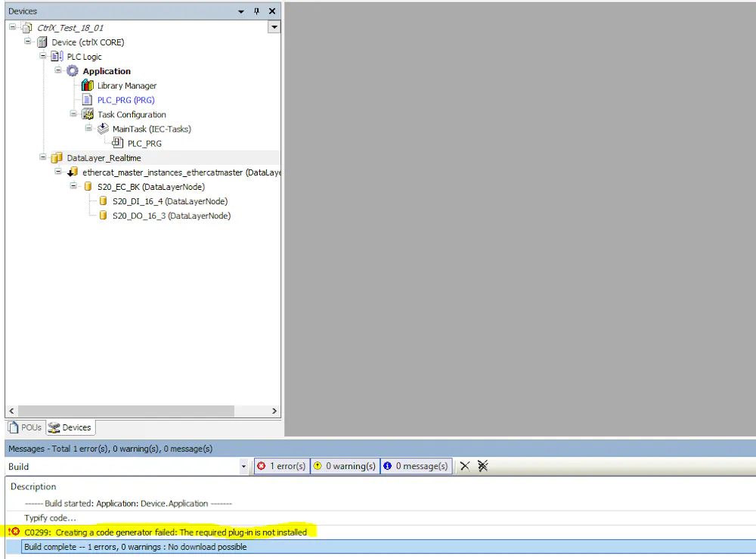Open the Build message category dropdown

pyautogui.click(x=243, y=467)
